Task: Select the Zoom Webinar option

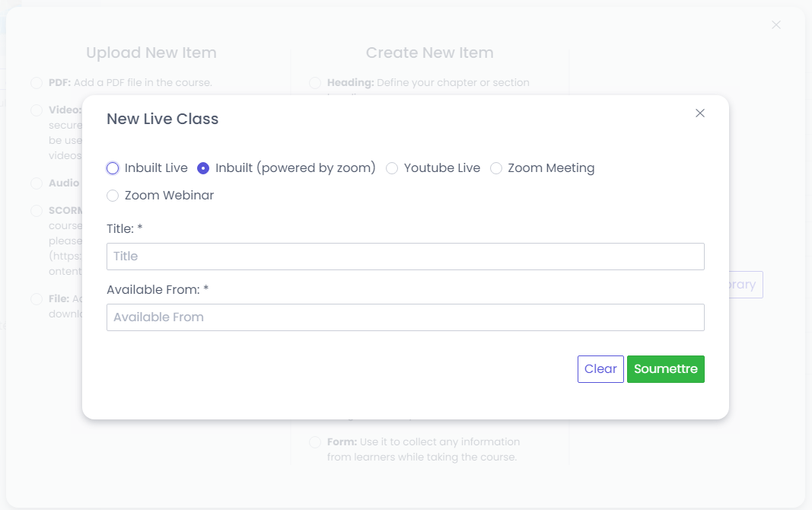Action: point(113,196)
